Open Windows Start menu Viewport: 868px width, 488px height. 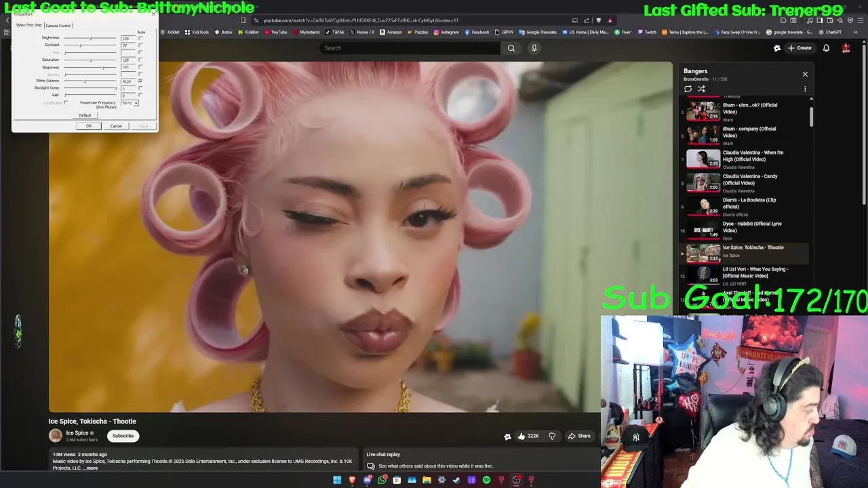click(337, 480)
